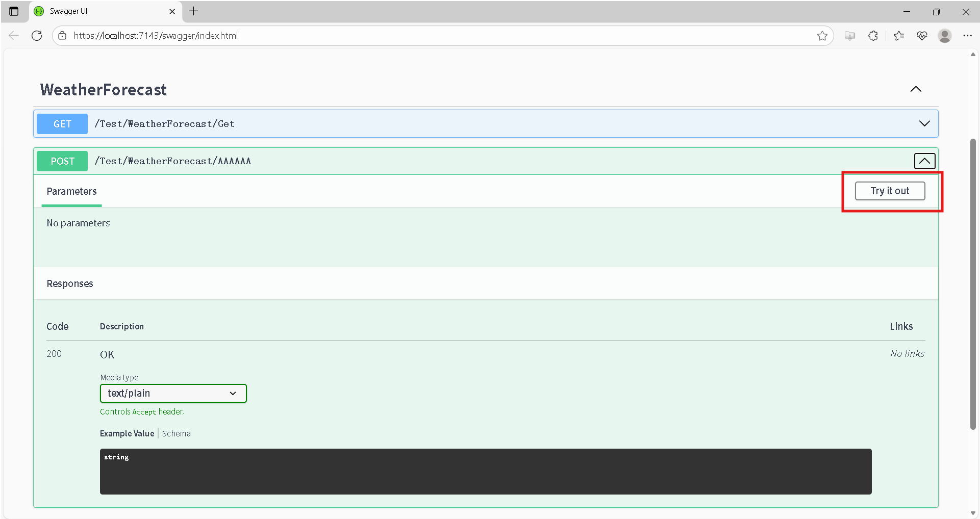This screenshot has height=519, width=980.
Task: Click the No parameters text
Action: pyautogui.click(x=78, y=223)
